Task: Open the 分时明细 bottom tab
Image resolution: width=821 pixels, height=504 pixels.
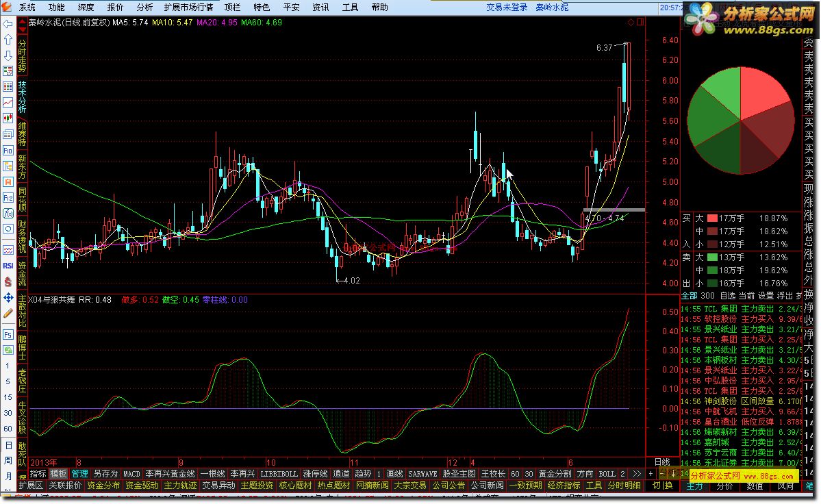Action: (624, 486)
